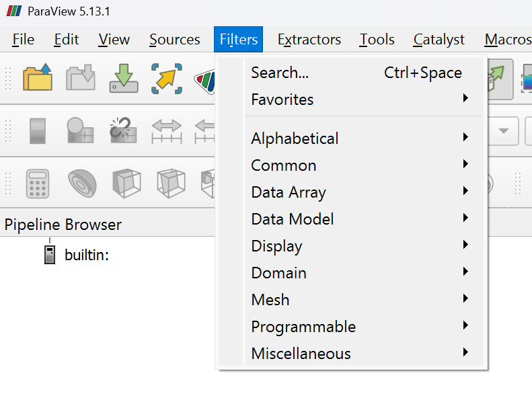
Task: Open the Extractors menu
Action: [309, 39]
